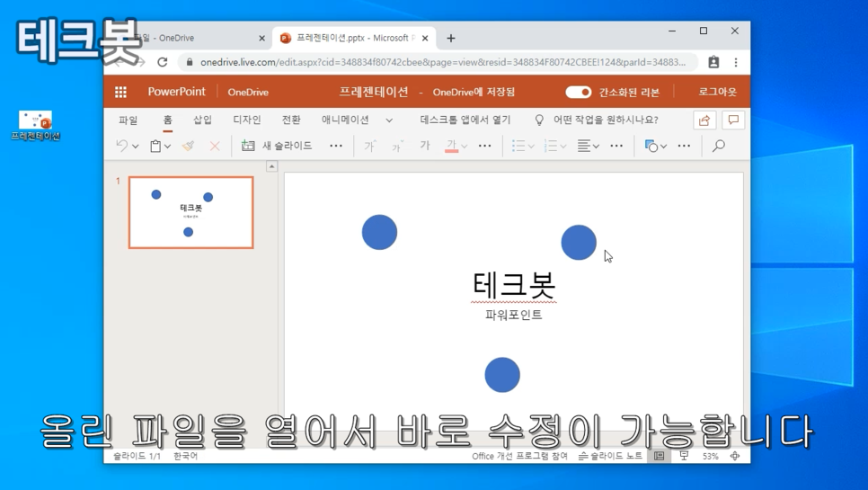Image resolution: width=868 pixels, height=490 pixels.
Task: Open the app launcher waffle icon
Action: pos(120,92)
